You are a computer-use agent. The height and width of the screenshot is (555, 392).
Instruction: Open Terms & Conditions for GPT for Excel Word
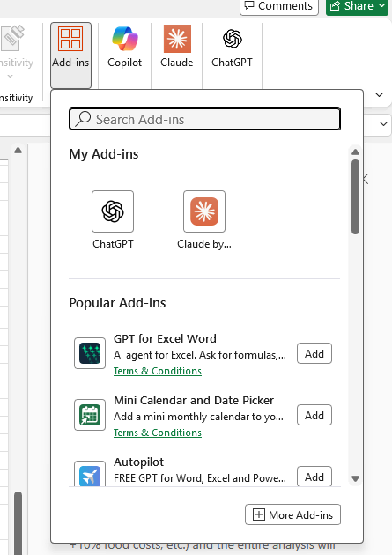click(158, 371)
